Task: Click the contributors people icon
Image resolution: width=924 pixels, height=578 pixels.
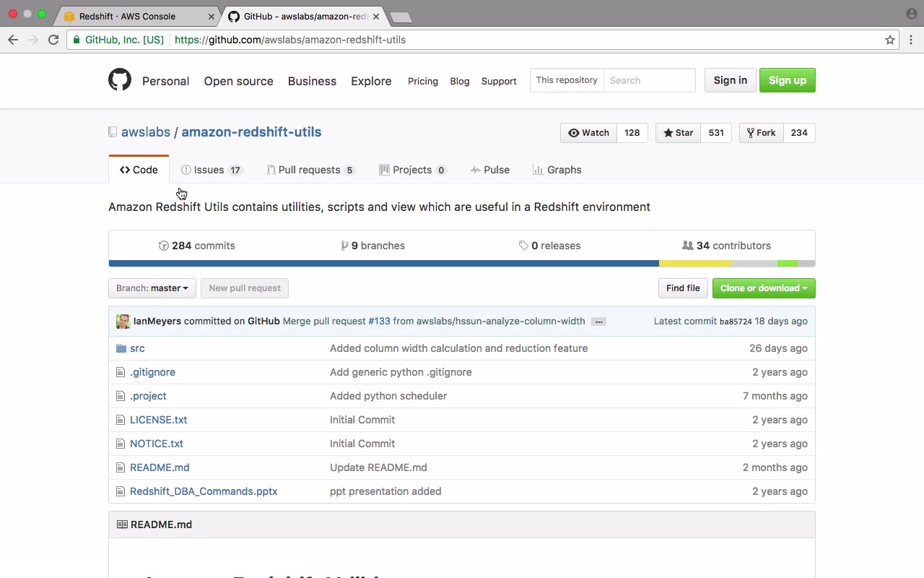Action: tap(687, 246)
